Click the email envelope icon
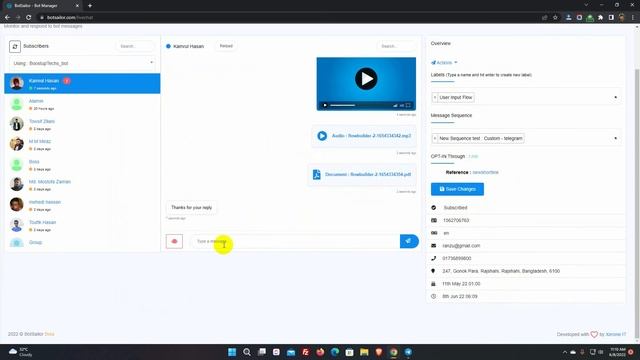The height and width of the screenshot is (360, 640). [433, 246]
